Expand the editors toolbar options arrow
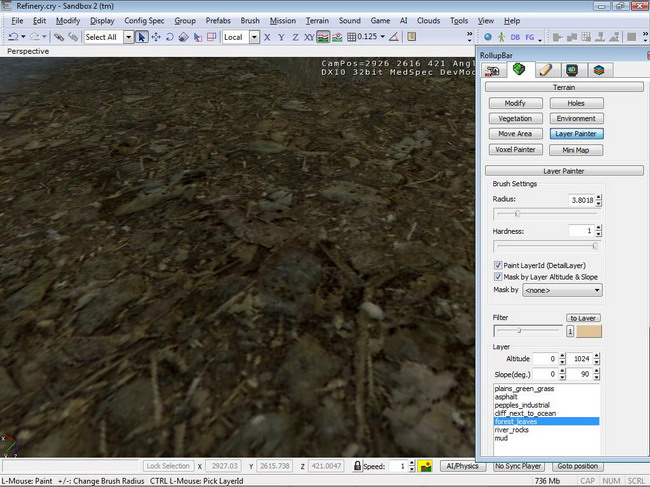This screenshot has width=650, height=487. point(540,40)
